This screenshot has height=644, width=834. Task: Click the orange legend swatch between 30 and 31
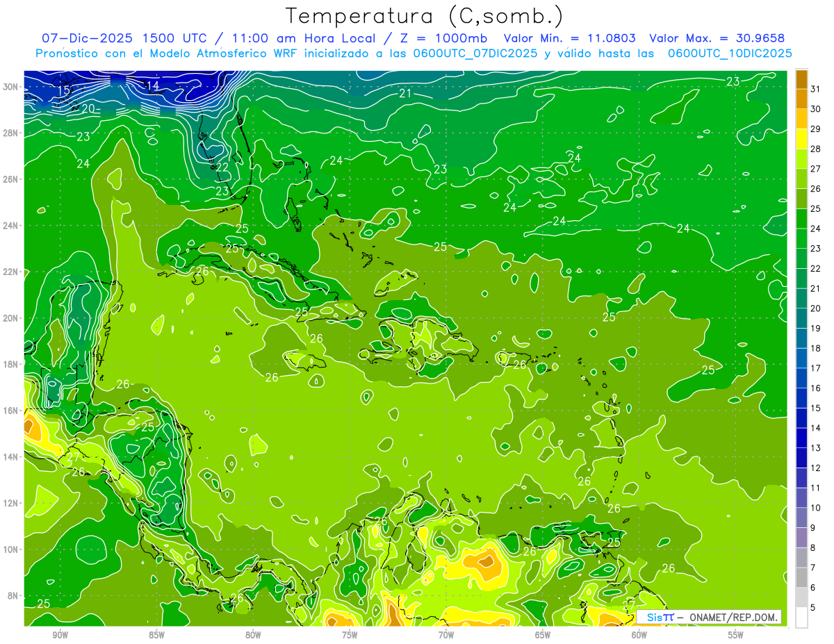click(801, 99)
